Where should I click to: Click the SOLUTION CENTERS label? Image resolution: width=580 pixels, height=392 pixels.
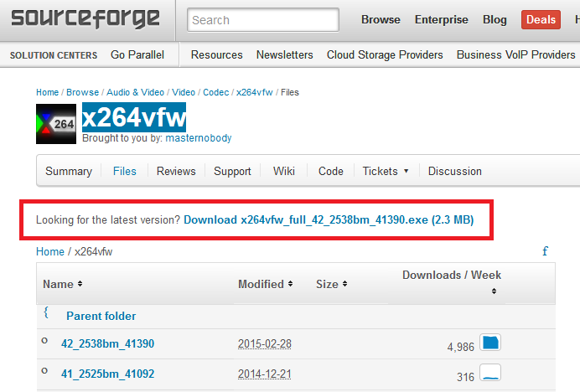[54, 55]
